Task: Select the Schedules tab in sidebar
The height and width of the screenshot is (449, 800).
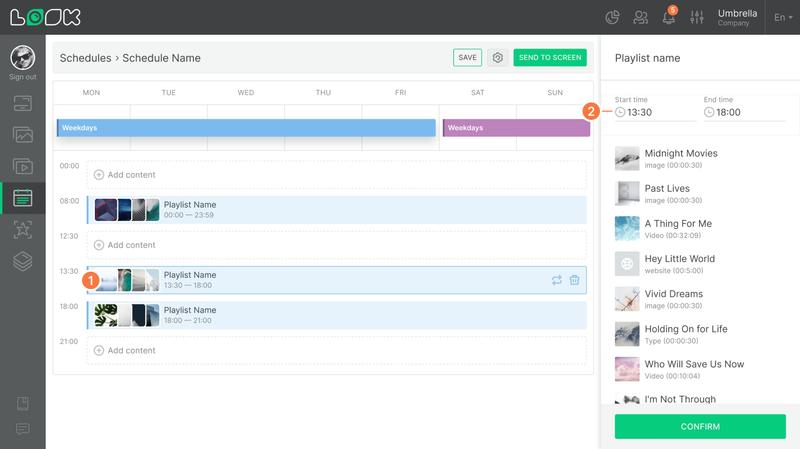Action: tap(22, 198)
